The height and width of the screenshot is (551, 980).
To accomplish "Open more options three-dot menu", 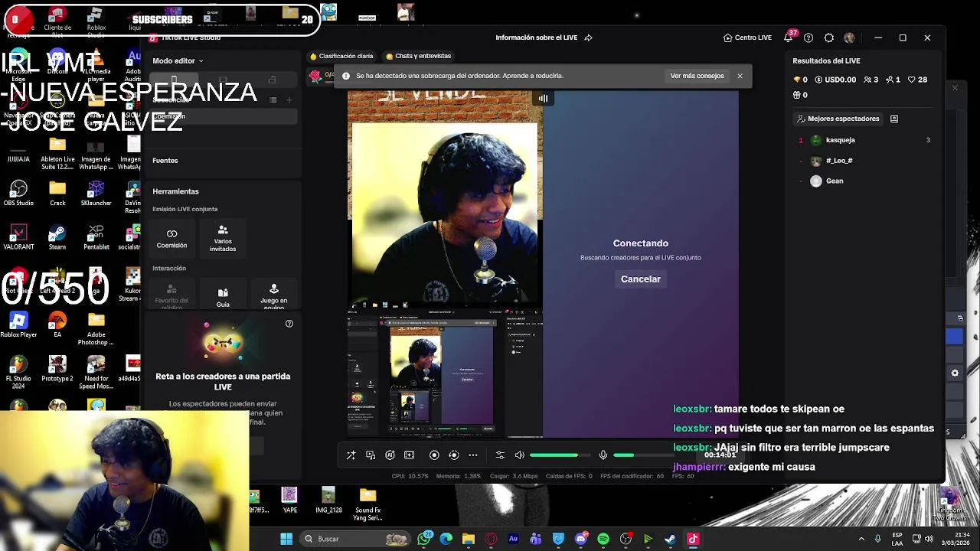I will 473,455.
